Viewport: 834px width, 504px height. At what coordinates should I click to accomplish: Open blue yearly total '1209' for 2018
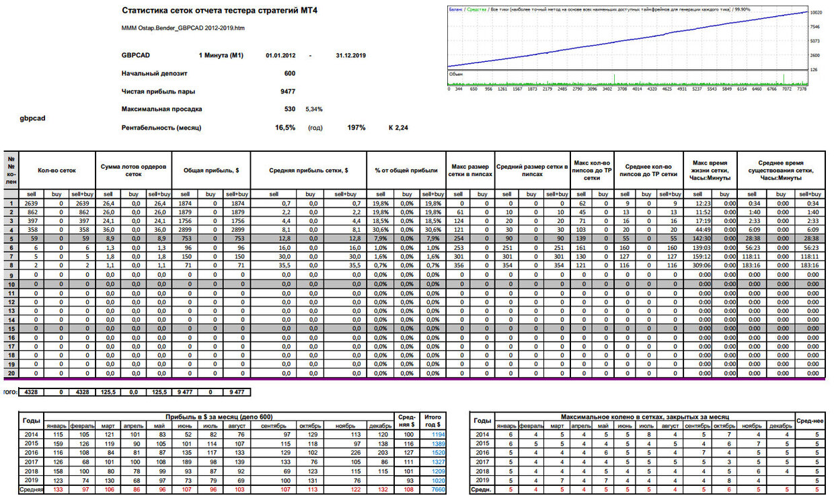click(432, 472)
